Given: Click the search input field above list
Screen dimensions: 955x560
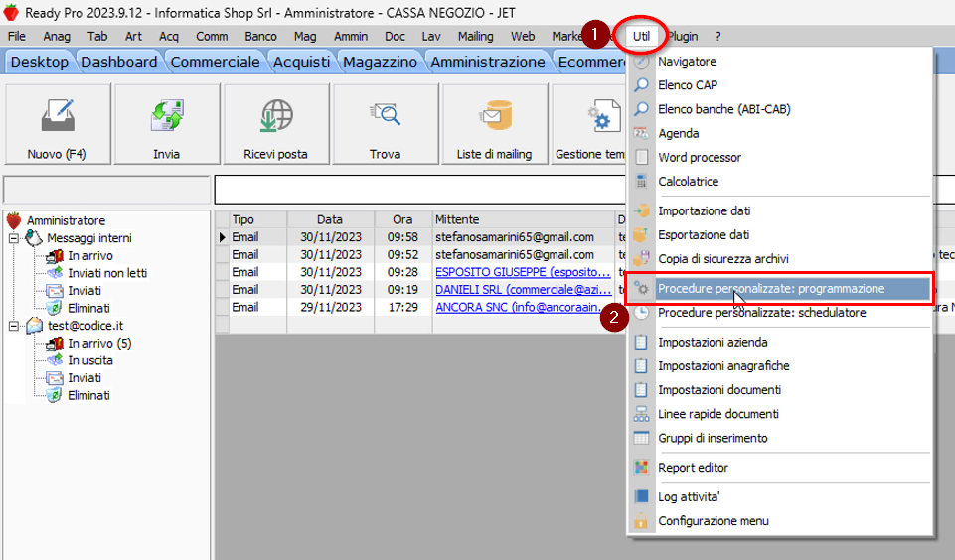Looking at the screenshot, I should 420,190.
